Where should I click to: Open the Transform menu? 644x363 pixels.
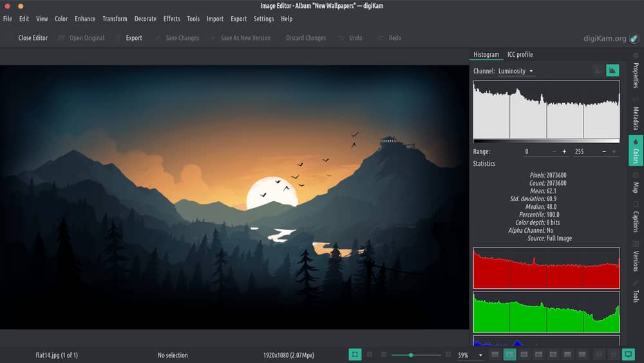(x=115, y=19)
